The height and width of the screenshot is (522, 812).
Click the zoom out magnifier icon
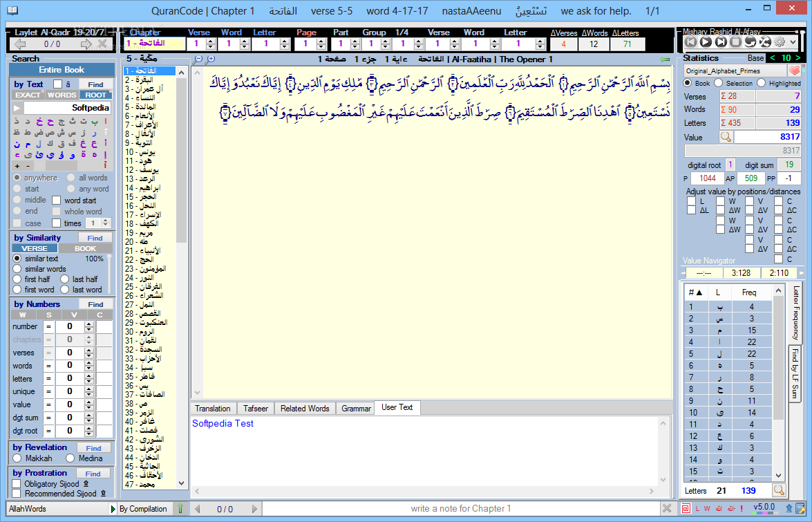[198, 59]
